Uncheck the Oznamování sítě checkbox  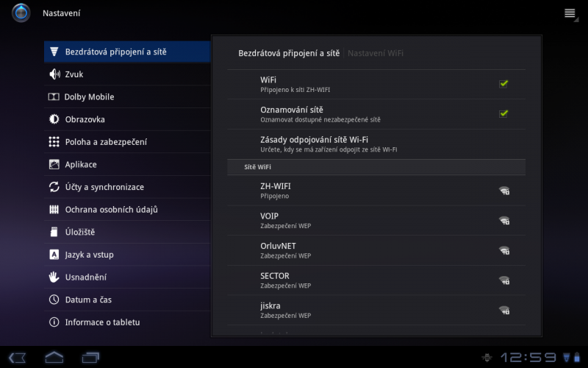pyautogui.click(x=503, y=113)
